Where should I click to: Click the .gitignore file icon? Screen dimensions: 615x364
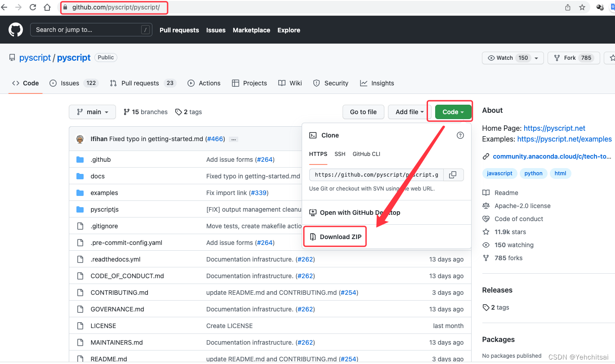click(x=80, y=226)
